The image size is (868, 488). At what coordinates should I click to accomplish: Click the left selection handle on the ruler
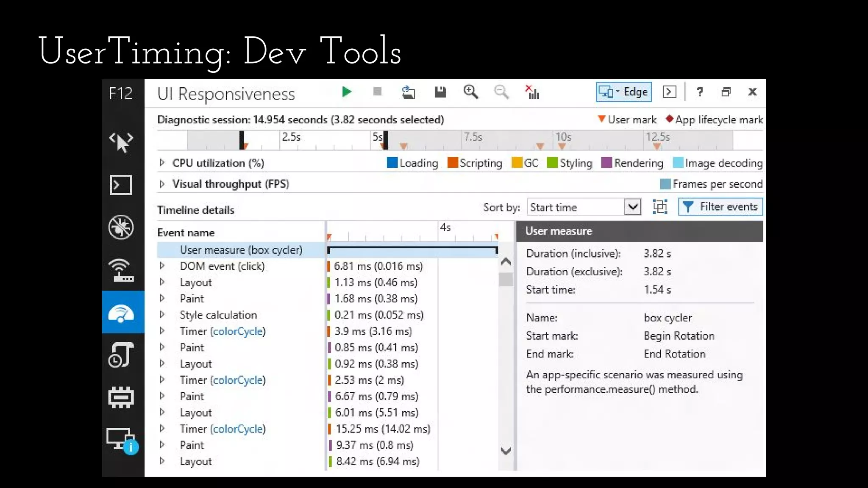pyautogui.click(x=242, y=140)
